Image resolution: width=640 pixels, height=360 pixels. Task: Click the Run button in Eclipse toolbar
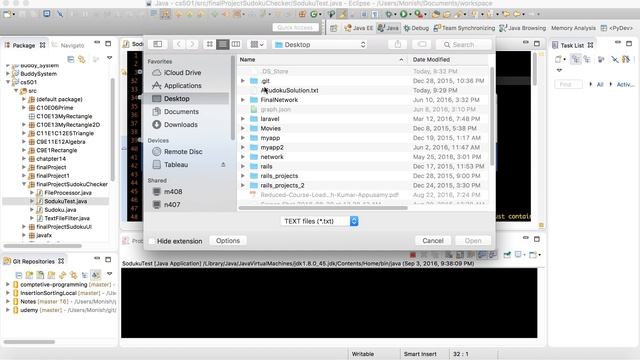pos(403,14)
